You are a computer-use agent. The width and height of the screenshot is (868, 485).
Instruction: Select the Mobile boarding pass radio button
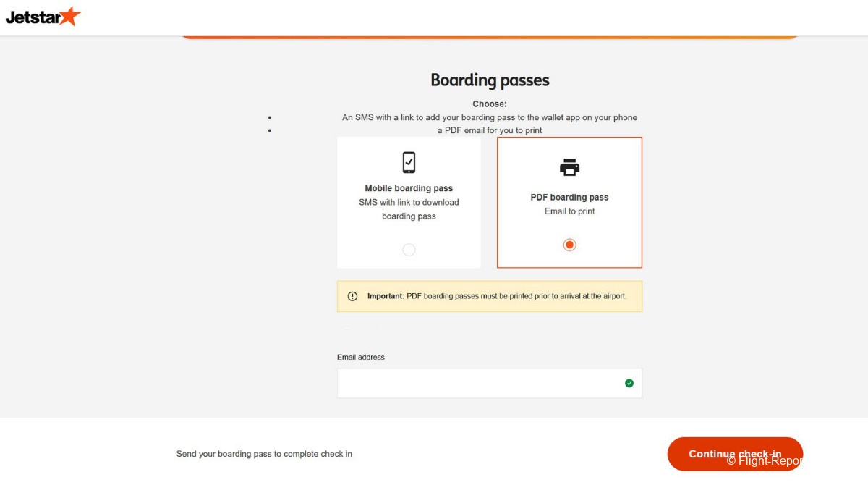coord(409,250)
